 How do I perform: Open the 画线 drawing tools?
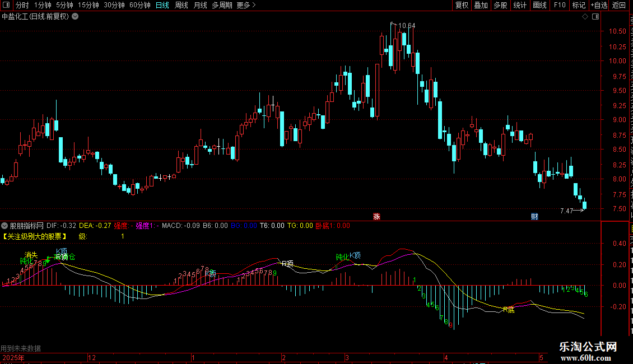pyautogui.click(x=540, y=5)
